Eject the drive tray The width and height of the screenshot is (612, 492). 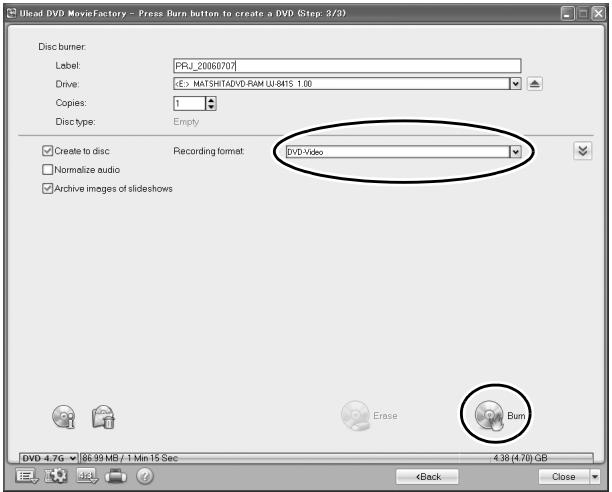(x=535, y=84)
